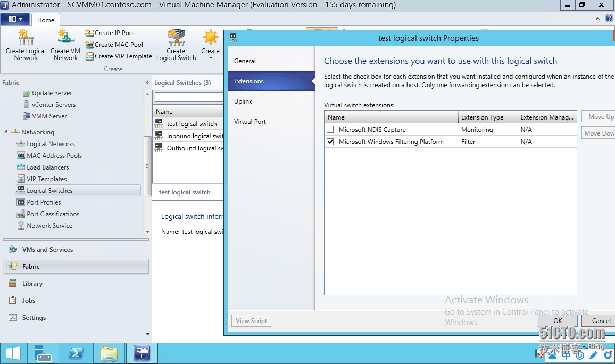Image resolution: width=615 pixels, height=364 pixels.
Task: Click Network Service icon in tree
Action: click(x=21, y=226)
